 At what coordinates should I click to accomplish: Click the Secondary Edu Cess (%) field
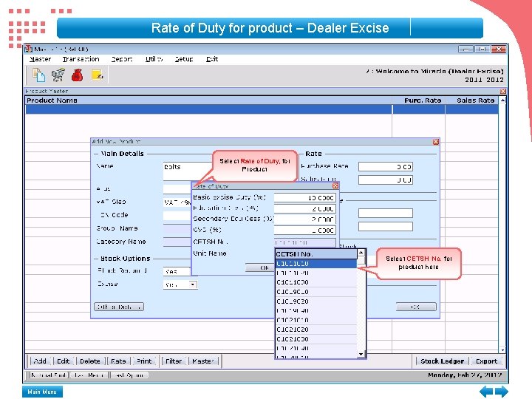pos(304,219)
